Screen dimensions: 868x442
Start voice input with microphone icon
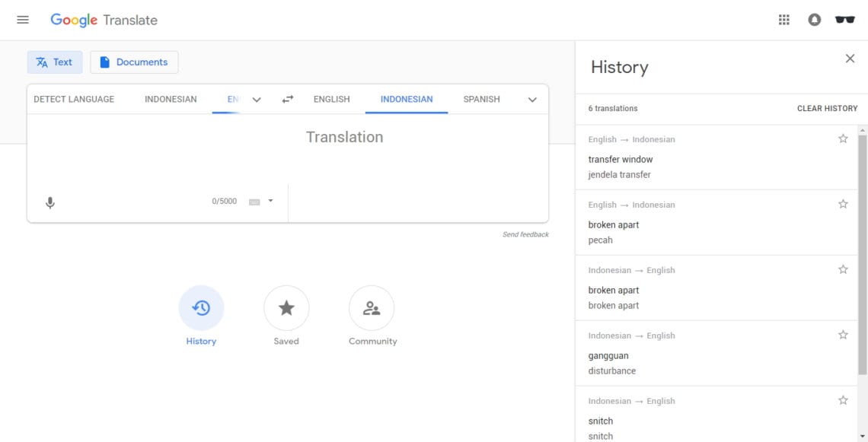click(50, 202)
